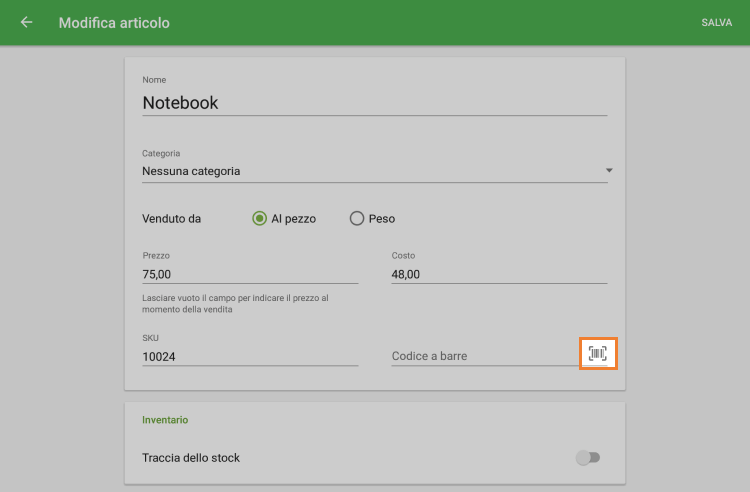Tap the barcode scanner icon

(597, 353)
